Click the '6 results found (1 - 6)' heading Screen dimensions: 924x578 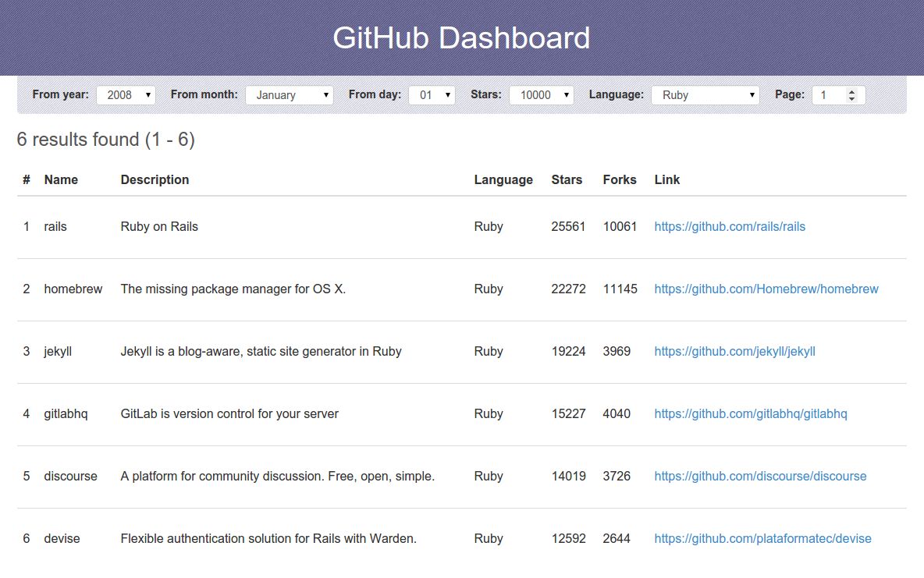pyautogui.click(x=106, y=140)
